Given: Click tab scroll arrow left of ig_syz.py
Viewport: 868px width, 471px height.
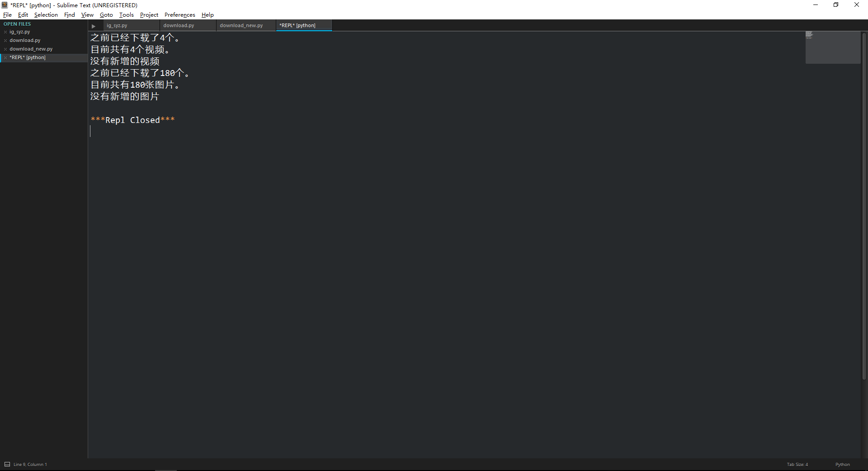Looking at the screenshot, I should (x=94, y=26).
